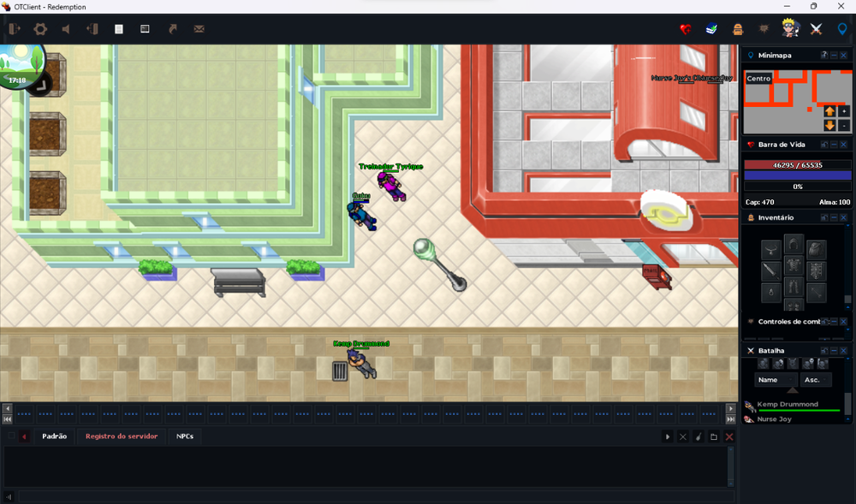Open the Asc. order dropdown
856x504 pixels.
(815, 380)
